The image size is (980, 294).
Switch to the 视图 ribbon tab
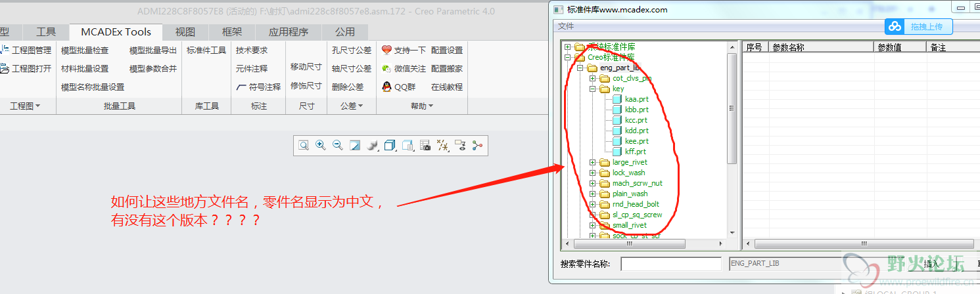pos(185,31)
